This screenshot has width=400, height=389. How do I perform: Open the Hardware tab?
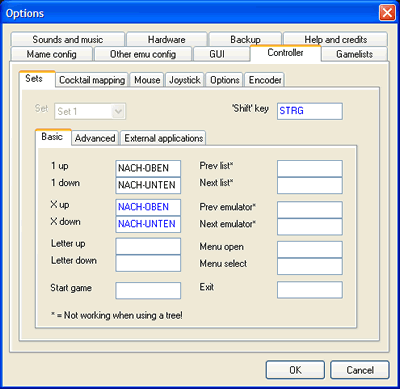[x=167, y=39]
